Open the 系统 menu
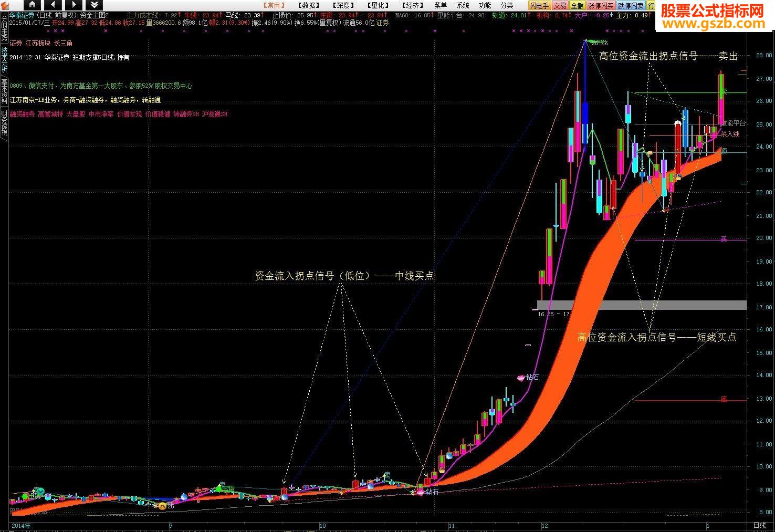The height and width of the screenshot is (532, 775). [463, 5]
